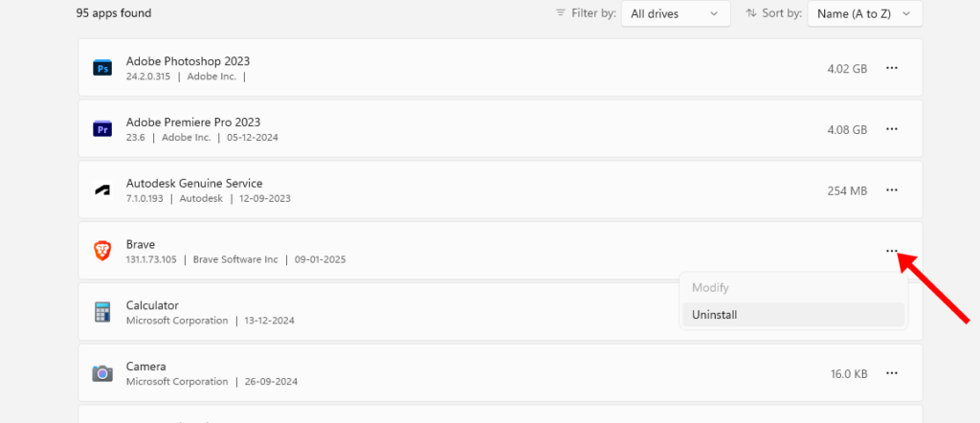Viewport: 980px width, 423px height.
Task: Expand the All drives filter dropdown
Action: tap(676, 13)
